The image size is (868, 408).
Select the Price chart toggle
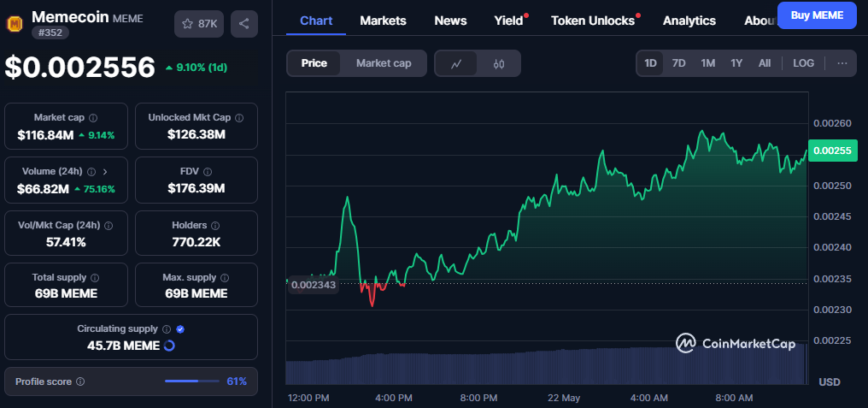(x=314, y=63)
